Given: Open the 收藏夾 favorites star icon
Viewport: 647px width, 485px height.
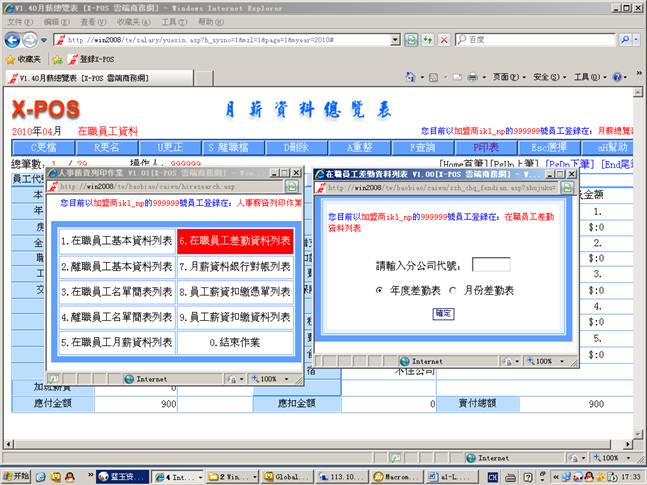Looking at the screenshot, I should coord(9,59).
